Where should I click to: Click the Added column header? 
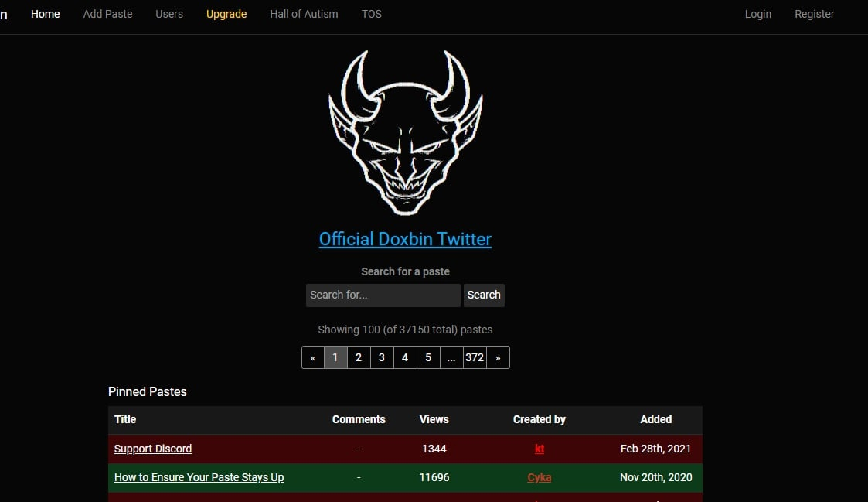point(656,419)
